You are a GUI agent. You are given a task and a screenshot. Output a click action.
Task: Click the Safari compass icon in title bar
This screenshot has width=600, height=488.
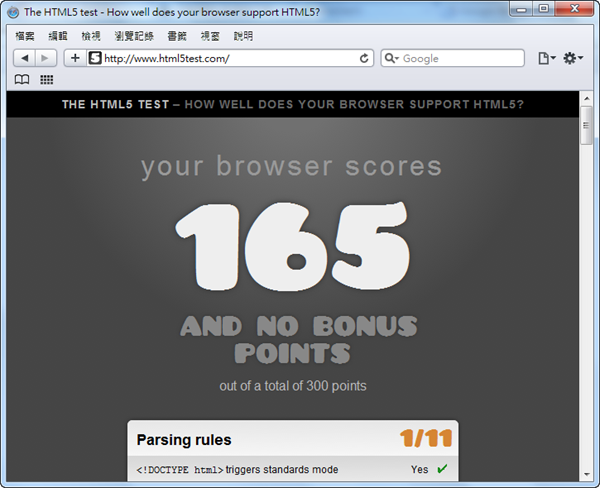(13, 12)
